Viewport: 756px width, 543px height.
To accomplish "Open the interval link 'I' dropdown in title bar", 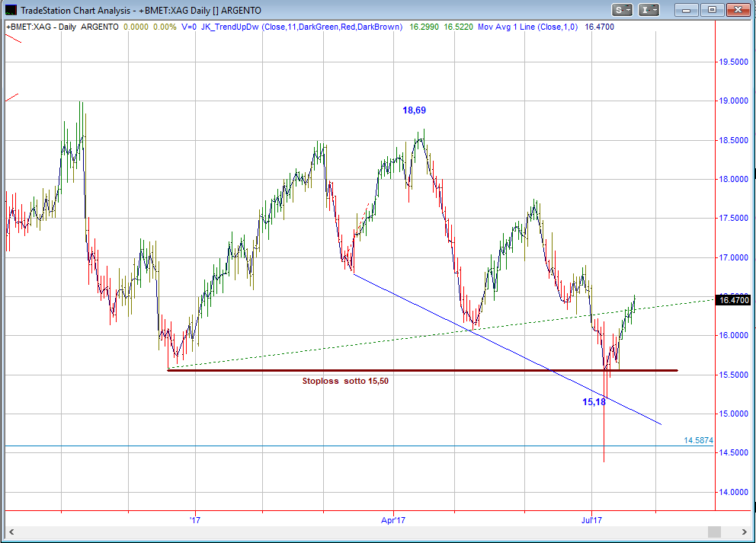I will 649,10.
